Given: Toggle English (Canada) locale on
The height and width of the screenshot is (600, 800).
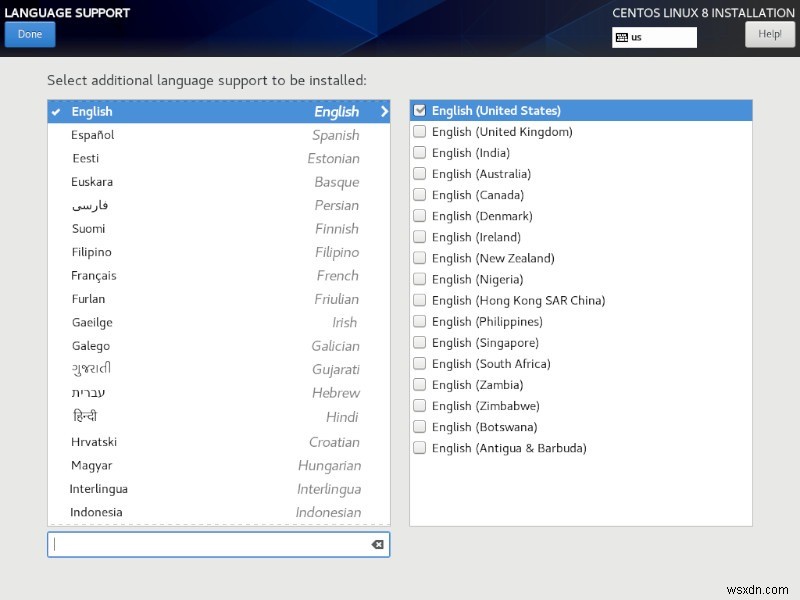Looking at the screenshot, I should [x=419, y=194].
